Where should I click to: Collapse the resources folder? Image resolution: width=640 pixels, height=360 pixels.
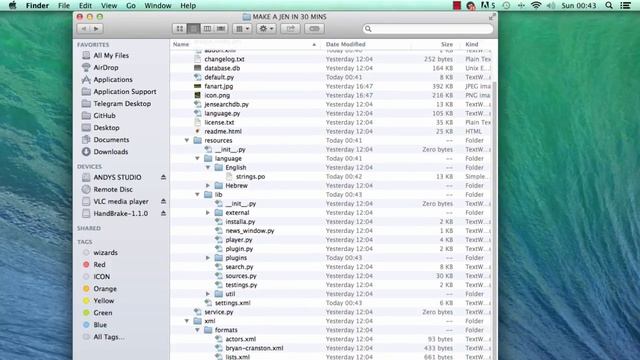pyautogui.click(x=187, y=140)
